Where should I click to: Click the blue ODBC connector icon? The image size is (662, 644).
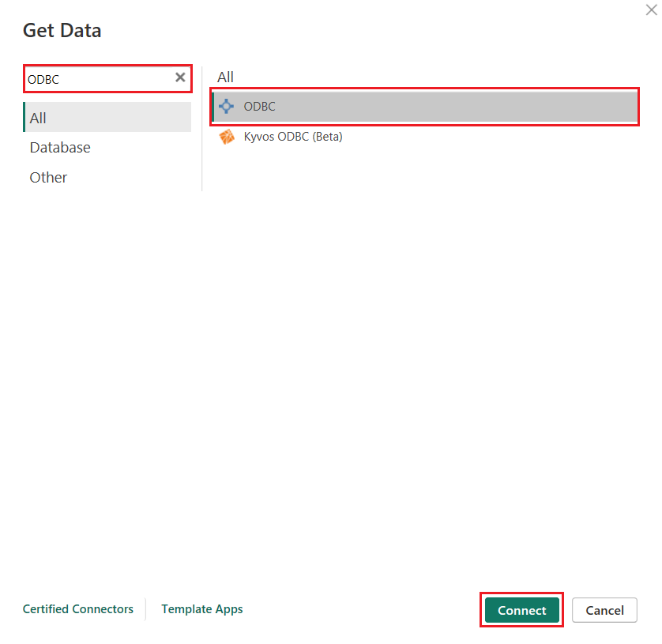[x=227, y=107]
